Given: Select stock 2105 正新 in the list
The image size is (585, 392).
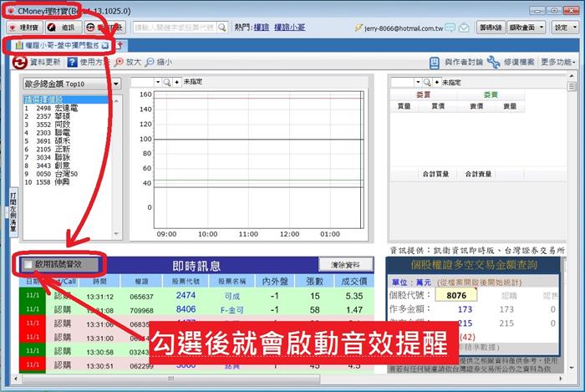Looking at the screenshot, I should point(48,149).
